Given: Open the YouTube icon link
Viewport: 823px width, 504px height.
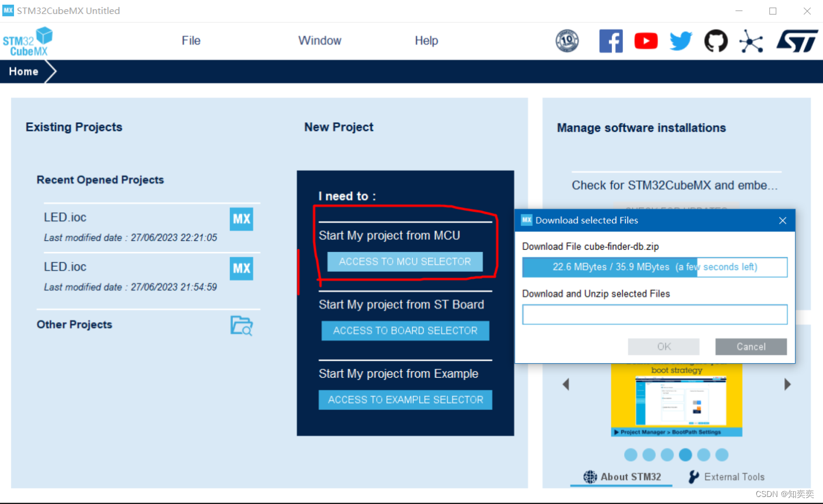Looking at the screenshot, I should coord(646,41).
